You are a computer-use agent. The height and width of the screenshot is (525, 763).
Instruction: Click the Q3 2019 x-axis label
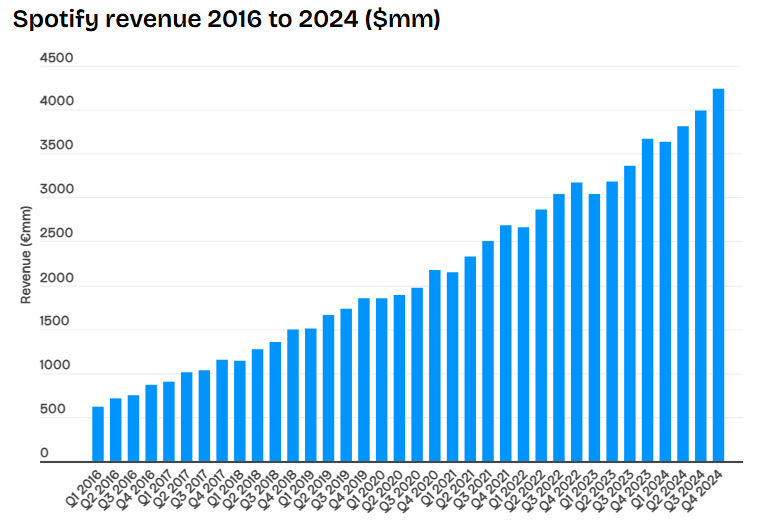331,490
